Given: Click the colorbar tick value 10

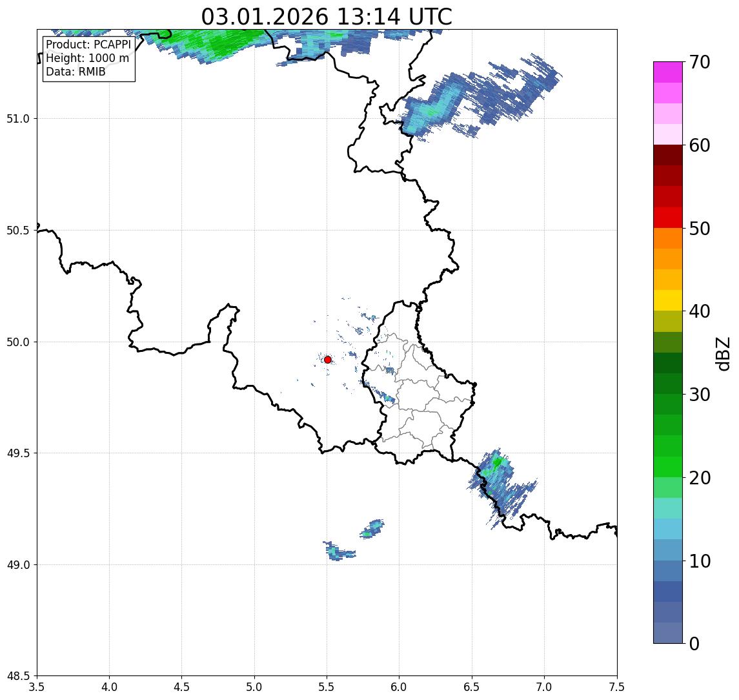Looking at the screenshot, I should tap(700, 561).
